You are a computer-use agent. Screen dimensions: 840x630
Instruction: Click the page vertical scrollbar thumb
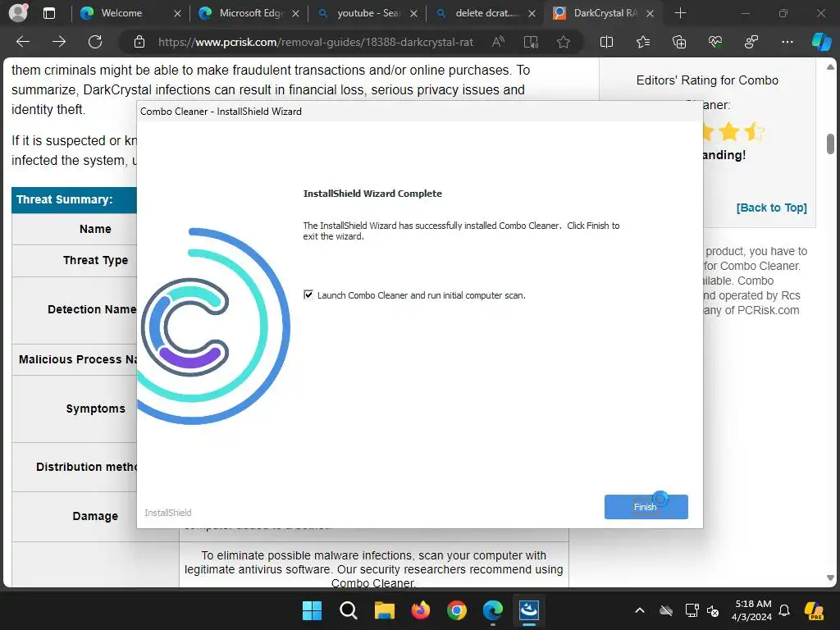coord(830,144)
